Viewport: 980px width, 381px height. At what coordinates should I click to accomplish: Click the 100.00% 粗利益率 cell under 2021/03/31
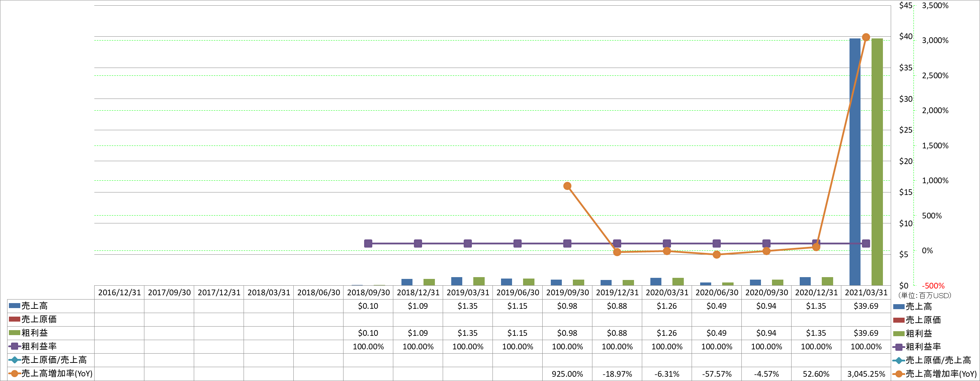point(866,347)
